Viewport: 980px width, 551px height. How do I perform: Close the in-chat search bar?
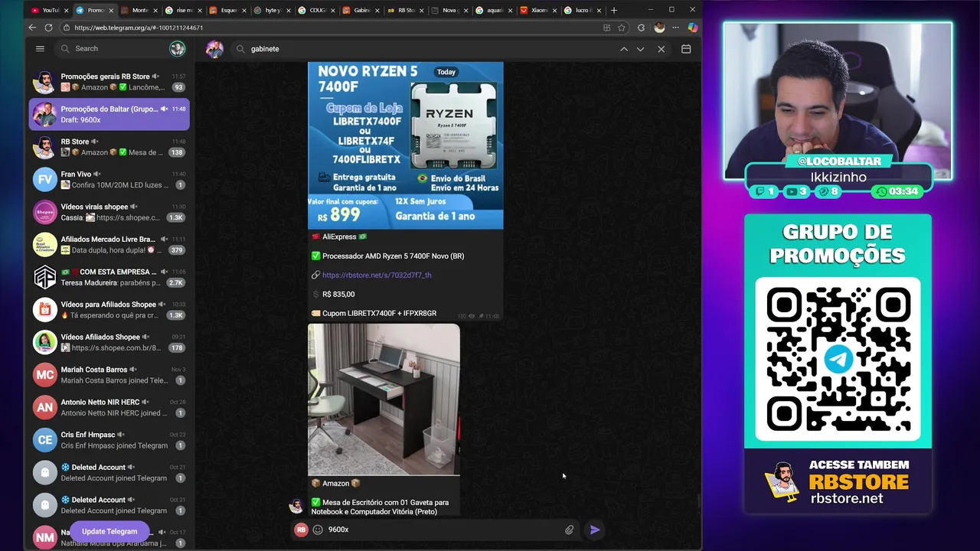[661, 49]
